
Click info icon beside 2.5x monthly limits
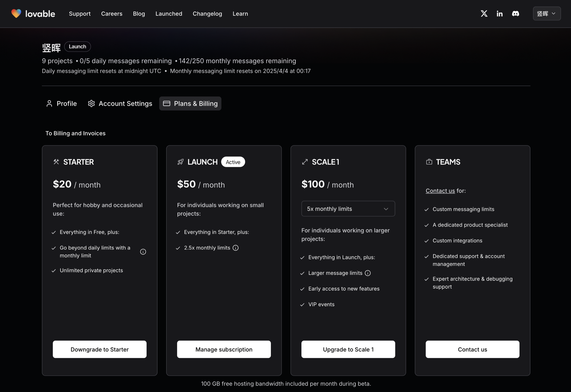236,248
